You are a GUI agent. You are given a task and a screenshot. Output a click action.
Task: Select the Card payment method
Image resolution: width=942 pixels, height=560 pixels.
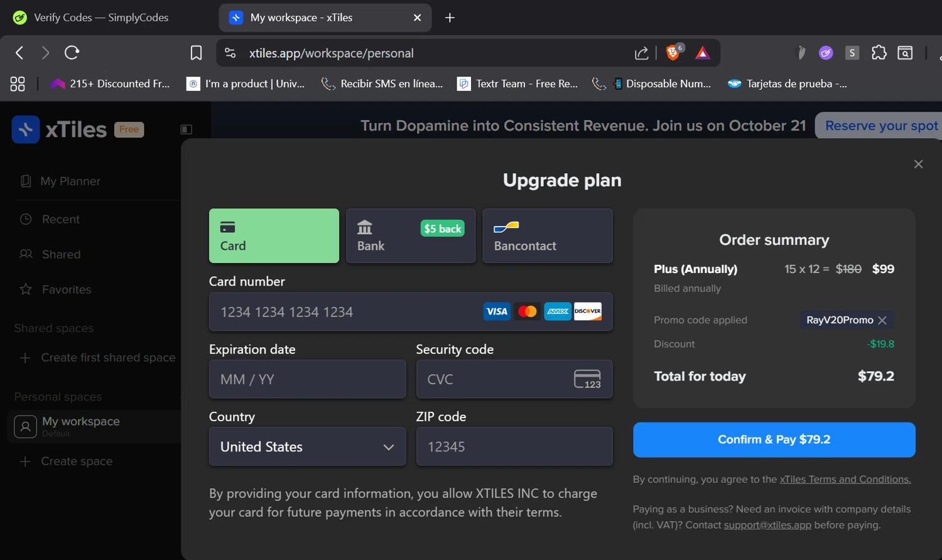[274, 235]
